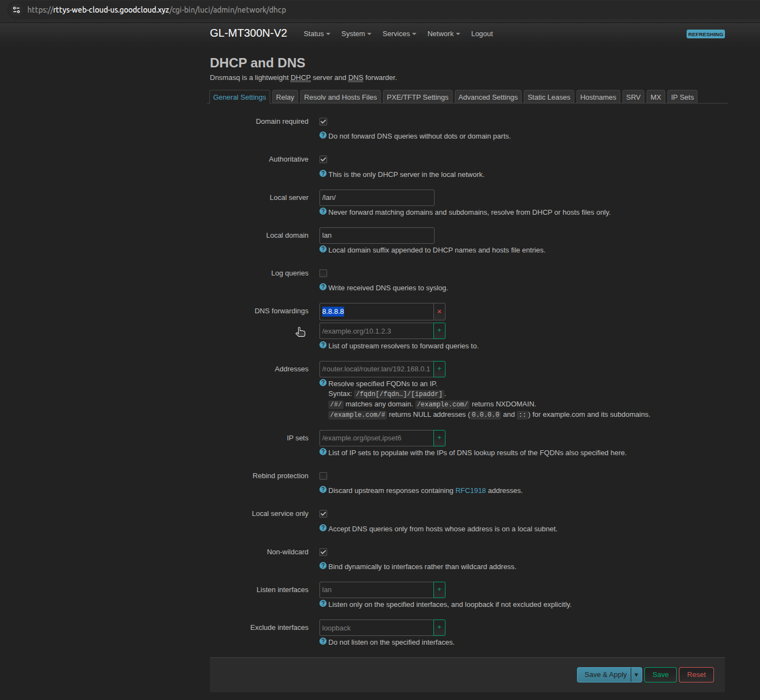Add new DNS forwarding entry plus button
Image resolution: width=760 pixels, height=700 pixels.
tap(439, 331)
